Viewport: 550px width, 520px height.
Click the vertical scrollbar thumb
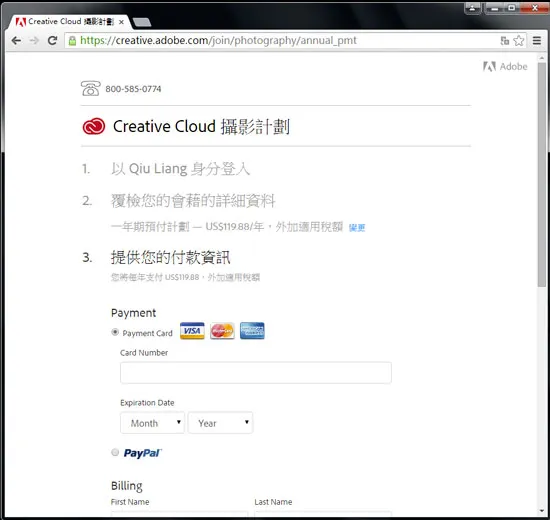(542, 175)
